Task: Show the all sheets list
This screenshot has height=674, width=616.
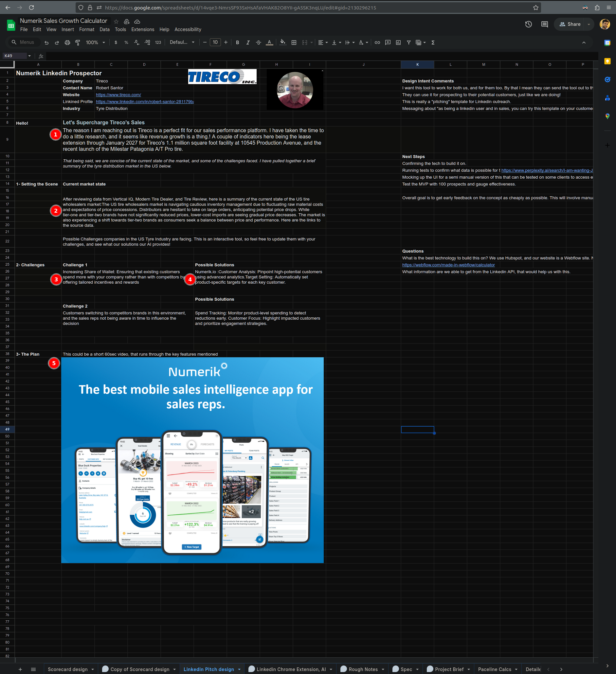Action: [33, 669]
